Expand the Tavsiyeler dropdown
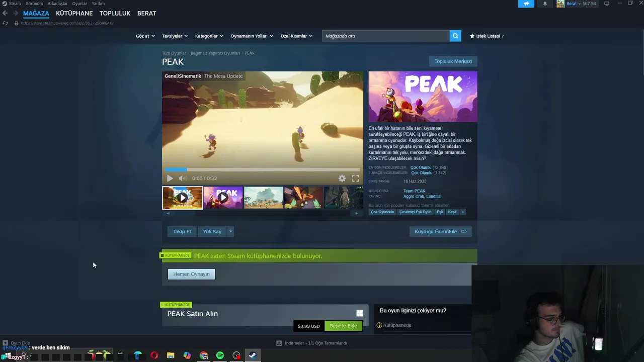Image resolution: width=644 pixels, height=362 pixels. [175, 36]
